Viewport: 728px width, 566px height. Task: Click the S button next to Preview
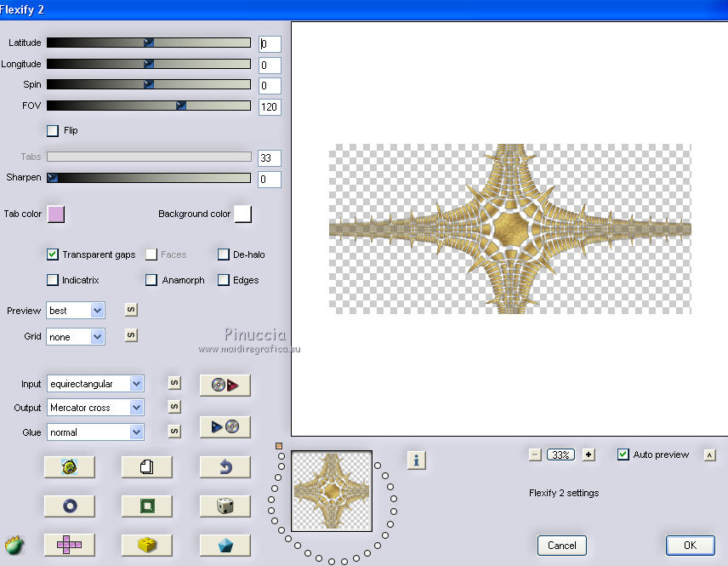pos(131,310)
